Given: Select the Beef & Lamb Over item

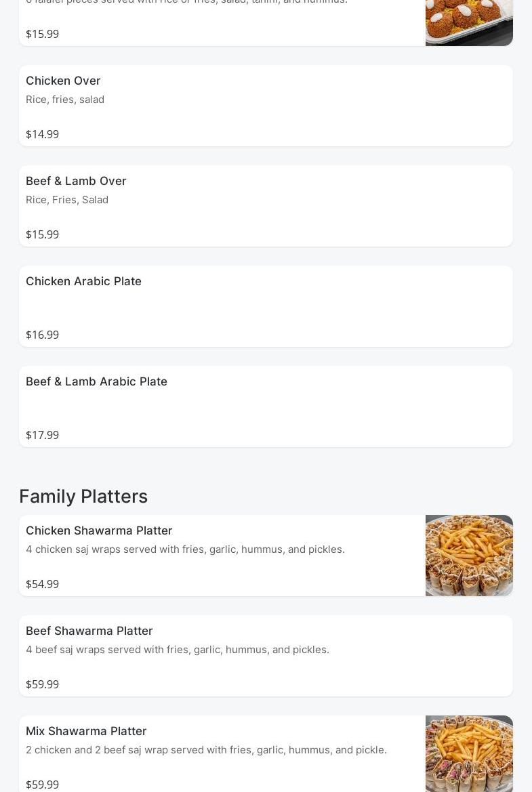Looking at the screenshot, I should click(x=266, y=206).
